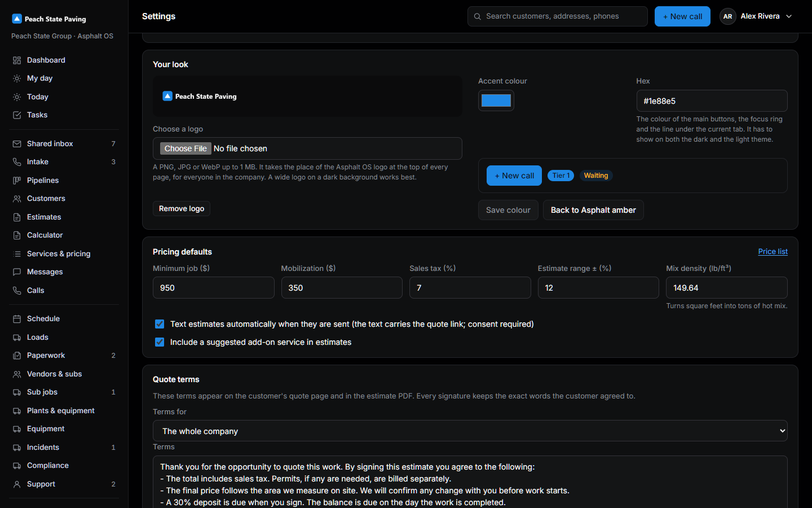Click the preview New call button
812x508 pixels.
click(x=514, y=176)
